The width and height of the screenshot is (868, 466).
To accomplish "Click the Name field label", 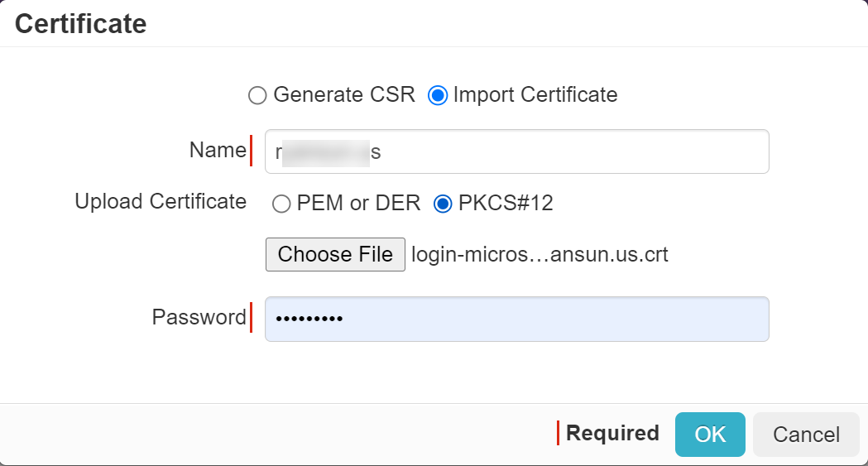I will coord(218,150).
